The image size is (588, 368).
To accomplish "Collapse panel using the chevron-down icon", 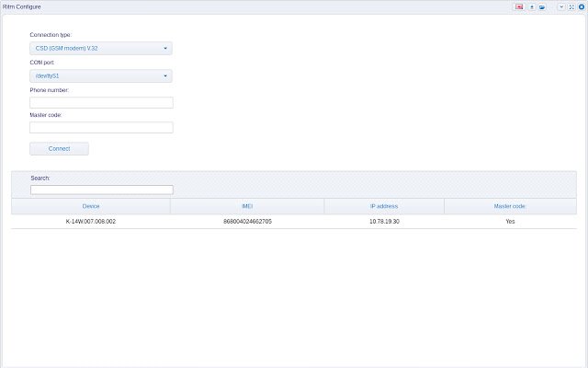I will (x=561, y=6).
